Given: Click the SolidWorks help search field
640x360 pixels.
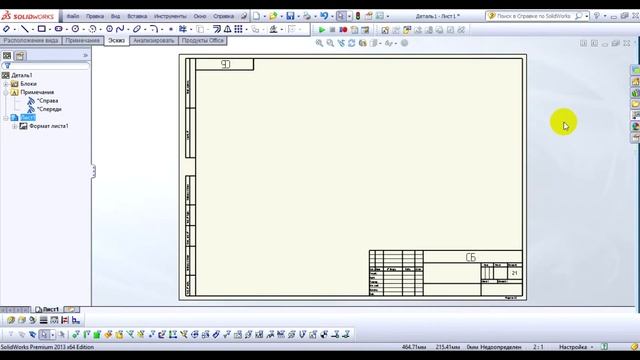Looking at the screenshot, I should [534, 16].
